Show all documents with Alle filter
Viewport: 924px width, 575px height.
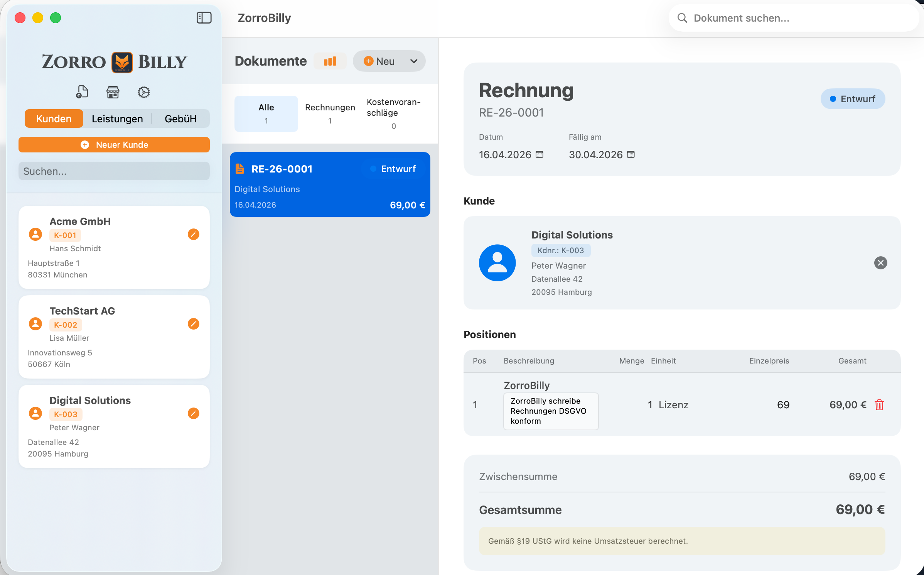(x=266, y=114)
